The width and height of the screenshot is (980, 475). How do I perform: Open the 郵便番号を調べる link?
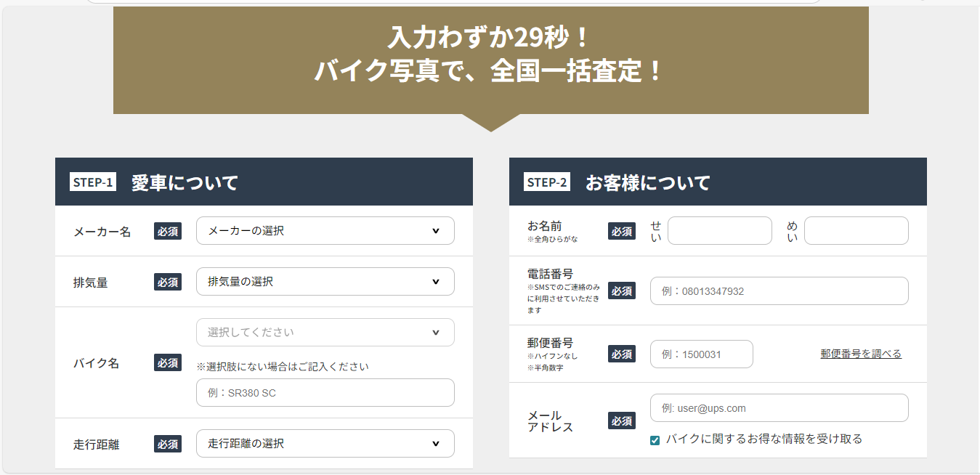(x=861, y=354)
